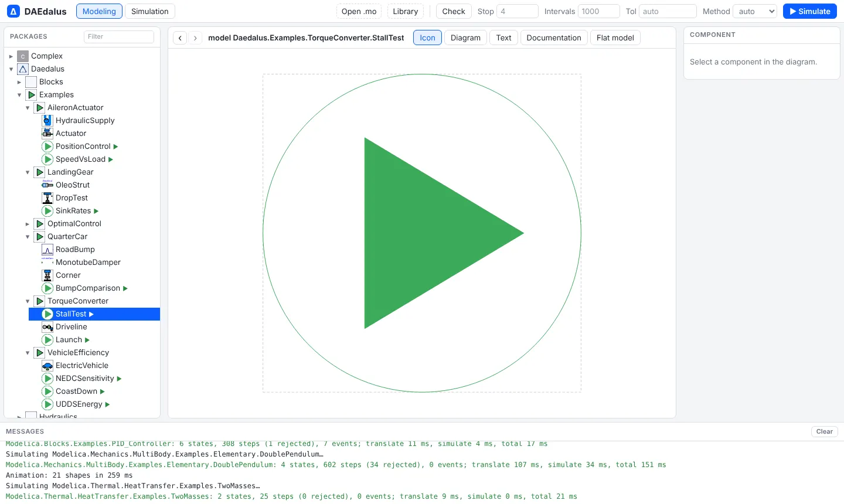The width and height of the screenshot is (844, 504).
Task: Run BumpComparison via its play arrow
Action: (x=125, y=288)
